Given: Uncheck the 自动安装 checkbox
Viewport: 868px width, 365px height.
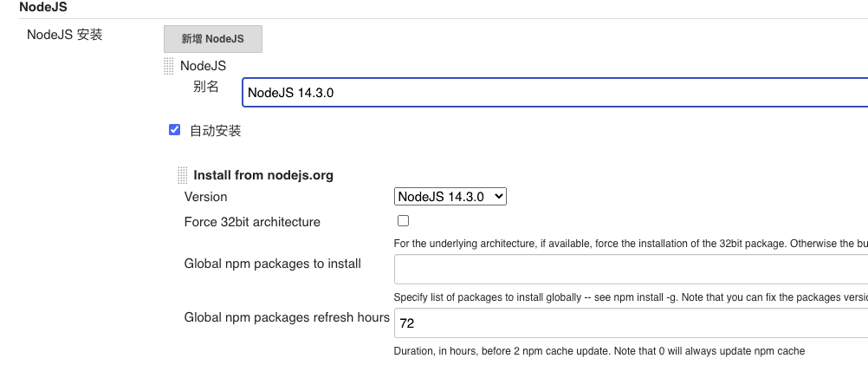Looking at the screenshot, I should point(174,131).
